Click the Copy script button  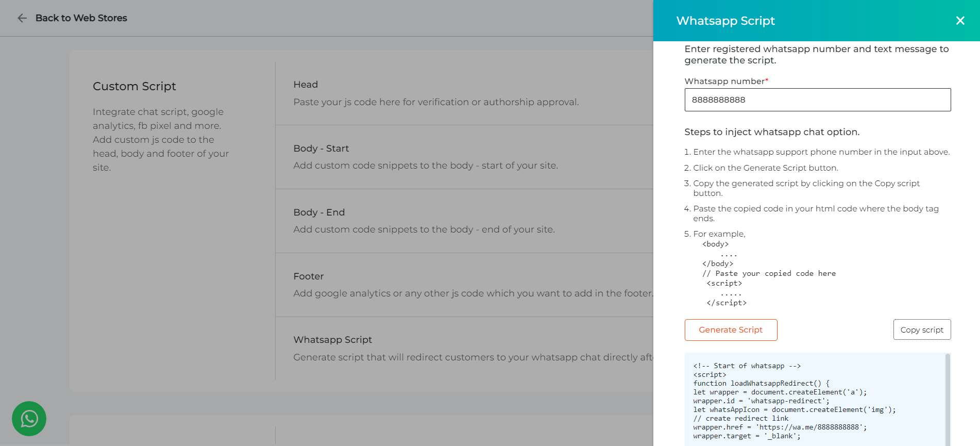coord(922,330)
